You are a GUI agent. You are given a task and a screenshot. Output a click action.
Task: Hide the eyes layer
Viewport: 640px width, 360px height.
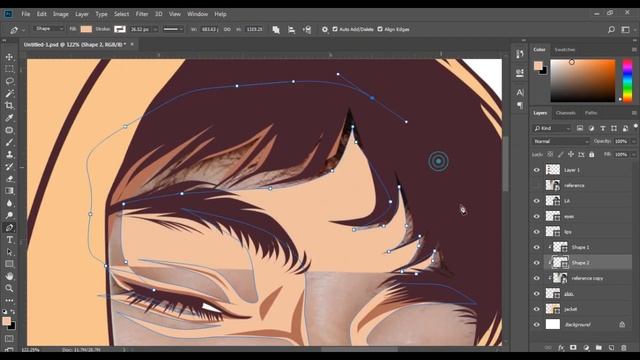[x=537, y=216]
